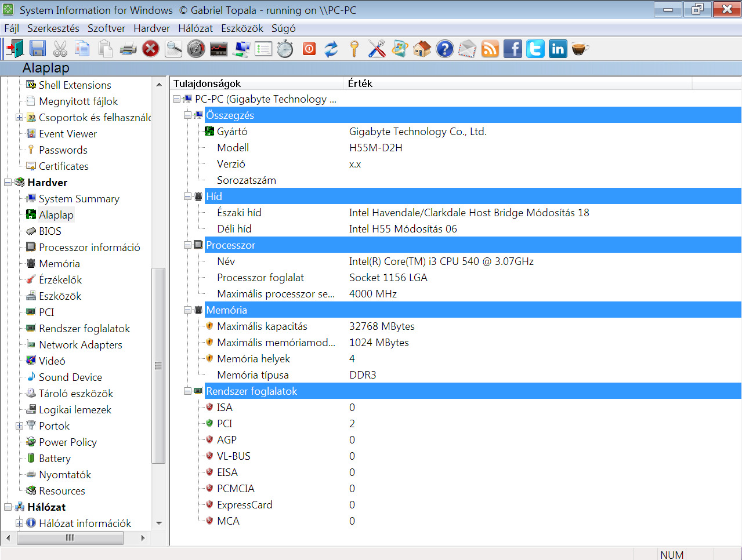
Task: Open the Eszközök menu
Action: coord(242,28)
